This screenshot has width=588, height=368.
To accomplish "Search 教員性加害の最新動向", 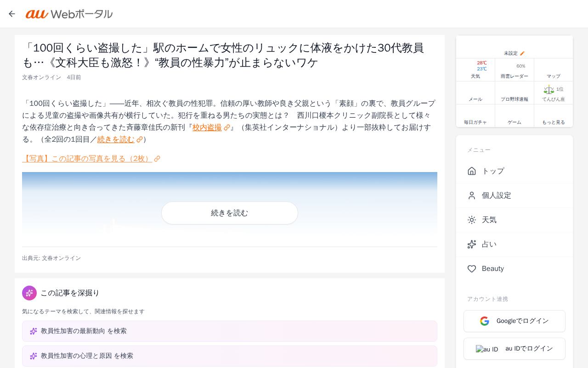I will click(230, 331).
